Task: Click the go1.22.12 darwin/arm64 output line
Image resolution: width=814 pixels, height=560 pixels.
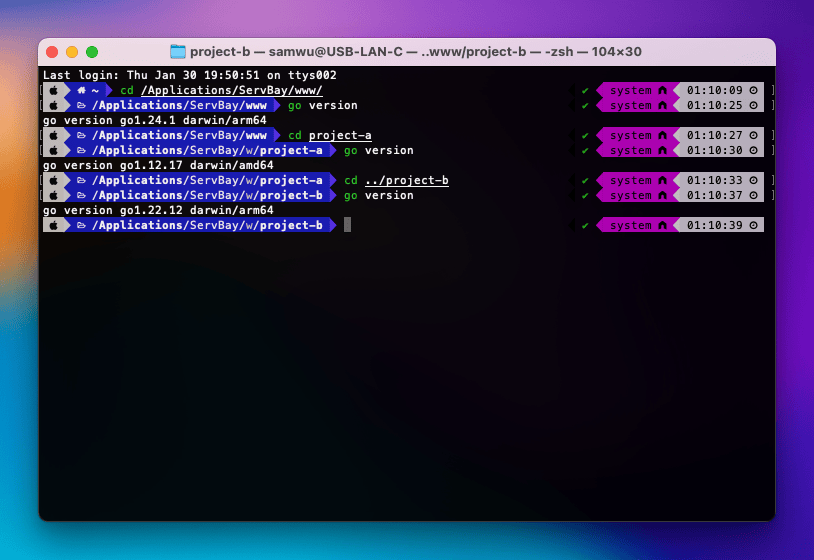Action: pyautogui.click(x=158, y=210)
